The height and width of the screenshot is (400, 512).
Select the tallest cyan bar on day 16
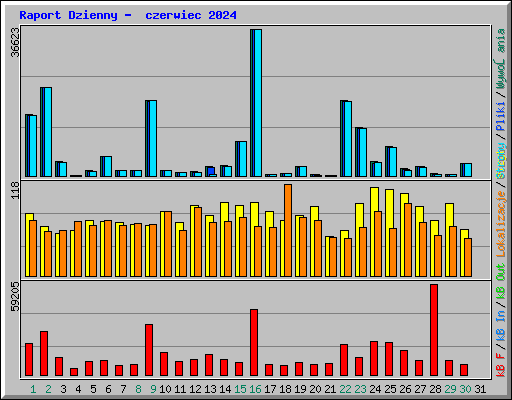coord(258,103)
